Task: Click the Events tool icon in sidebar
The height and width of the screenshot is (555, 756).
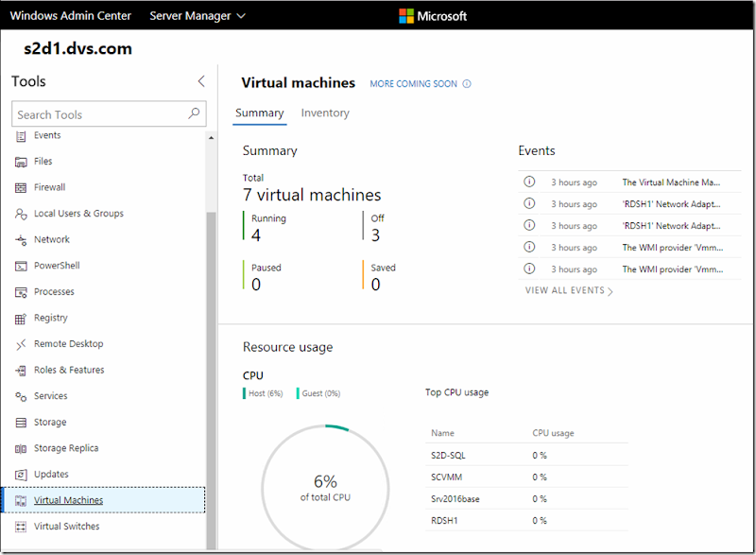Action: tap(21, 136)
